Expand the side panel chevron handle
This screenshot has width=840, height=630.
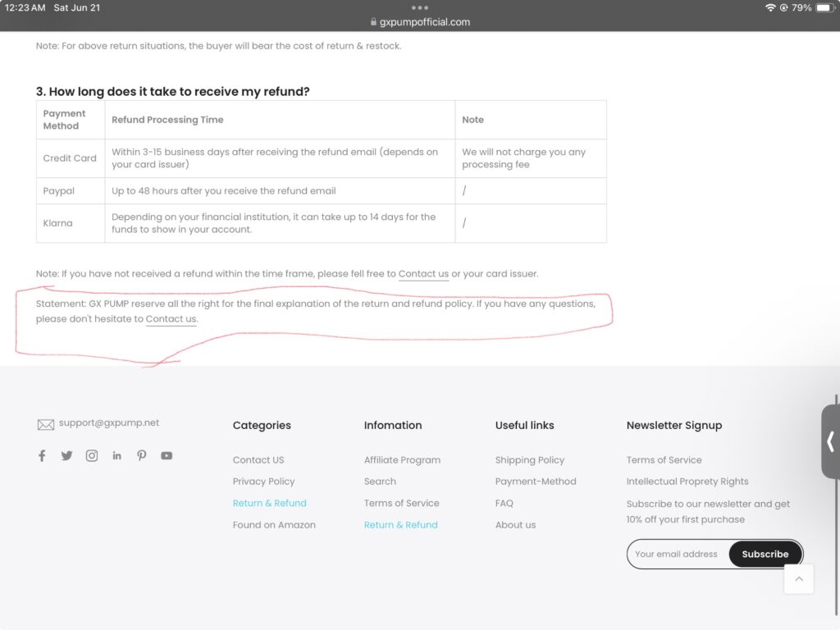pos(830,441)
